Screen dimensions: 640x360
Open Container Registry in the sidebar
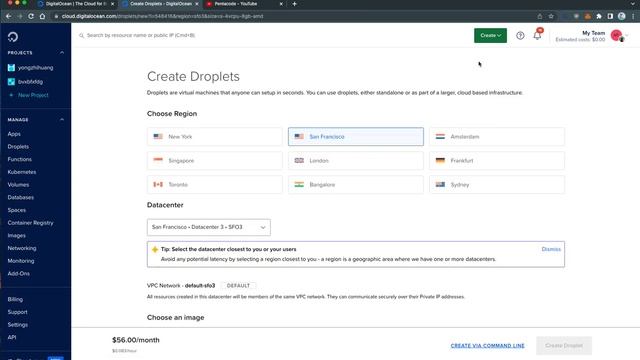pyautogui.click(x=30, y=223)
